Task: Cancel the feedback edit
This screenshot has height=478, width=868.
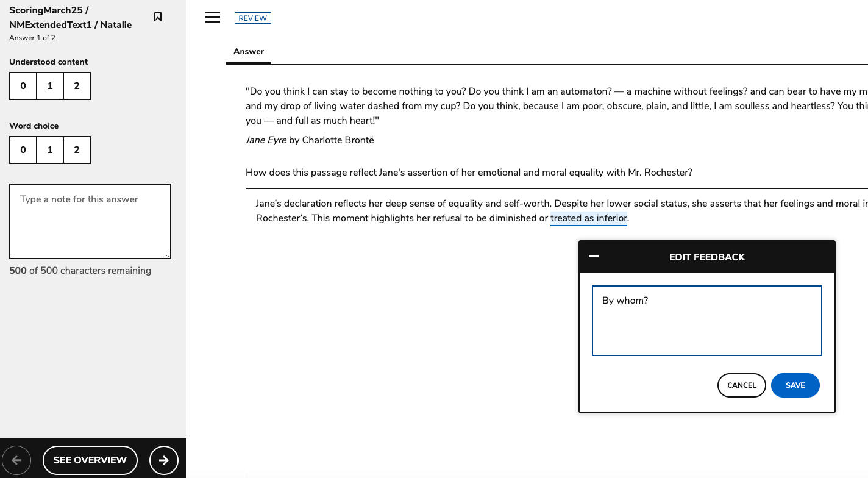Action: coord(741,385)
